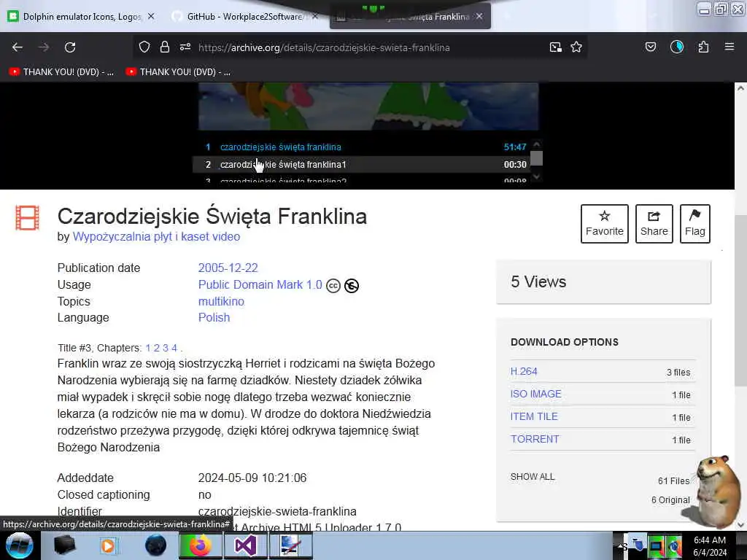Screen dimensions: 747x560
Task: Jump to chapter 4
Action: tap(174, 348)
